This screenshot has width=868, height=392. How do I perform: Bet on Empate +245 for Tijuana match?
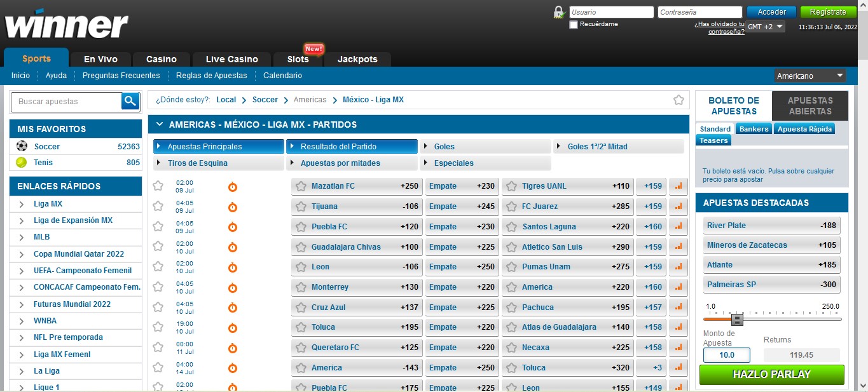(x=462, y=206)
